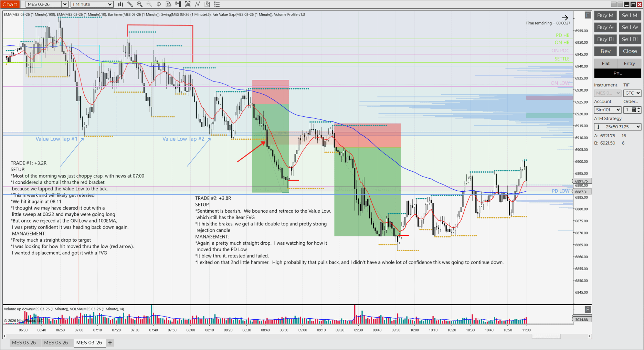644x350 pixels.
Task: Click the zoom in magnifier
Action: point(139,4)
